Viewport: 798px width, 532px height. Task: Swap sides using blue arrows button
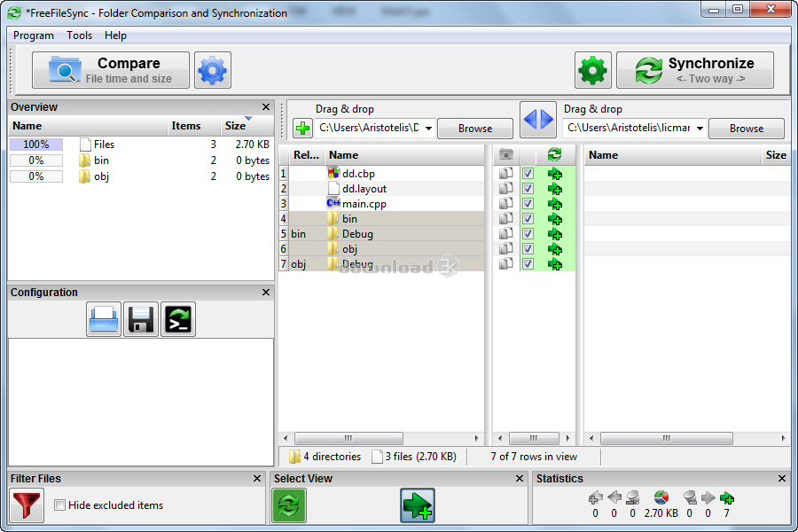pos(538,120)
